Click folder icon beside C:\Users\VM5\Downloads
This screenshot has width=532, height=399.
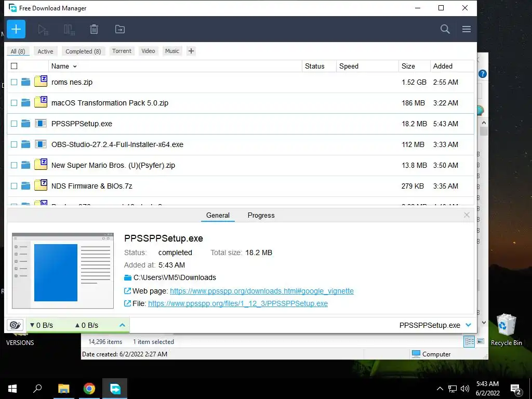coord(128,277)
